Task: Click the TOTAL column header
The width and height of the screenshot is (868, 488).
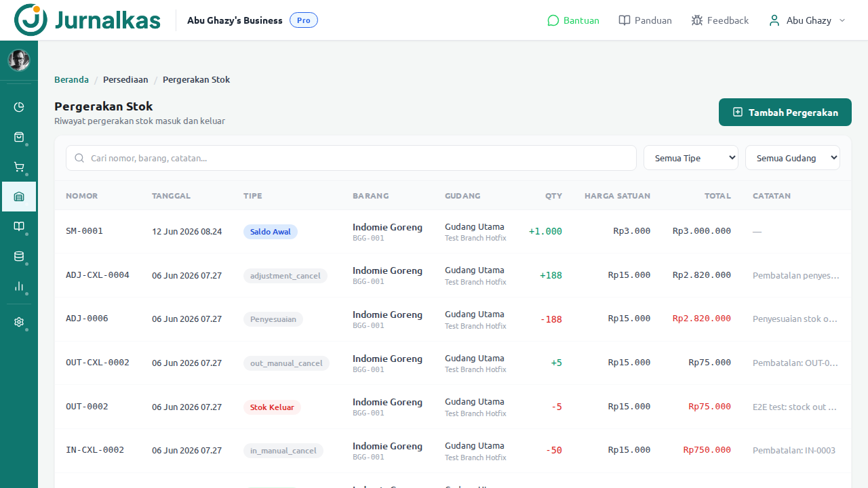Action: pyautogui.click(x=717, y=196)
